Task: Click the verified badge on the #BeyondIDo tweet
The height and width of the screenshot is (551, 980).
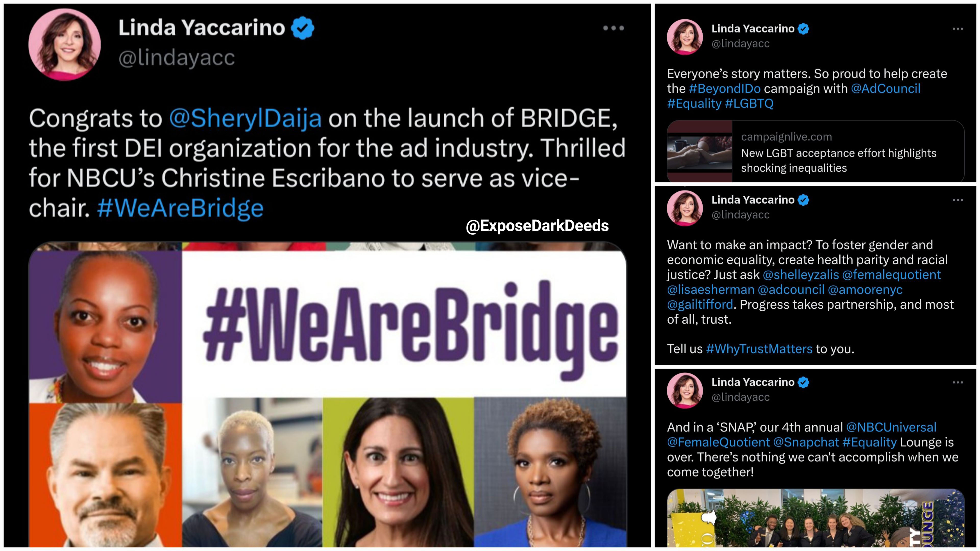Action: [x=803, y=29]
